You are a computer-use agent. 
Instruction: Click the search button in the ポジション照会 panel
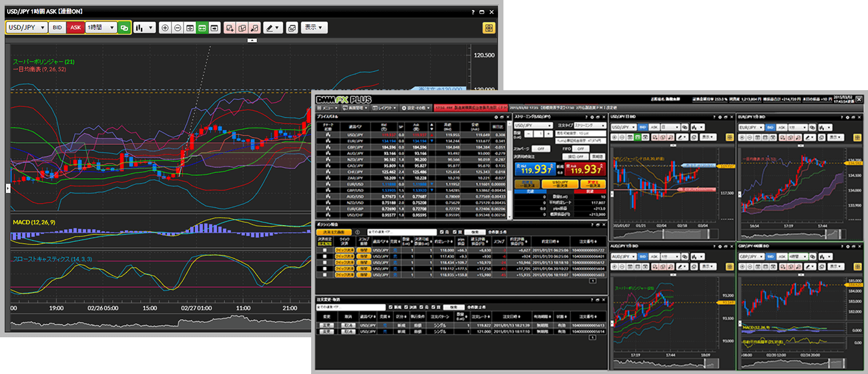474,232
